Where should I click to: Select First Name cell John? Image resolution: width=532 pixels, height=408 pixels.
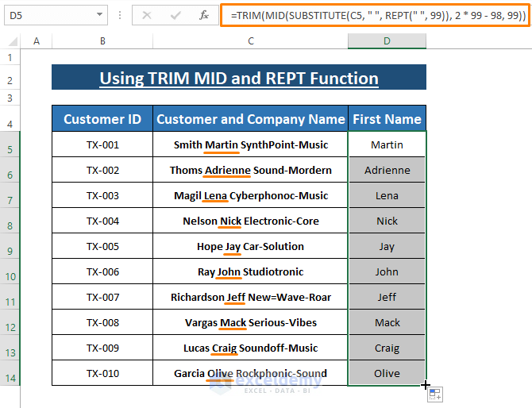[387, 271]
